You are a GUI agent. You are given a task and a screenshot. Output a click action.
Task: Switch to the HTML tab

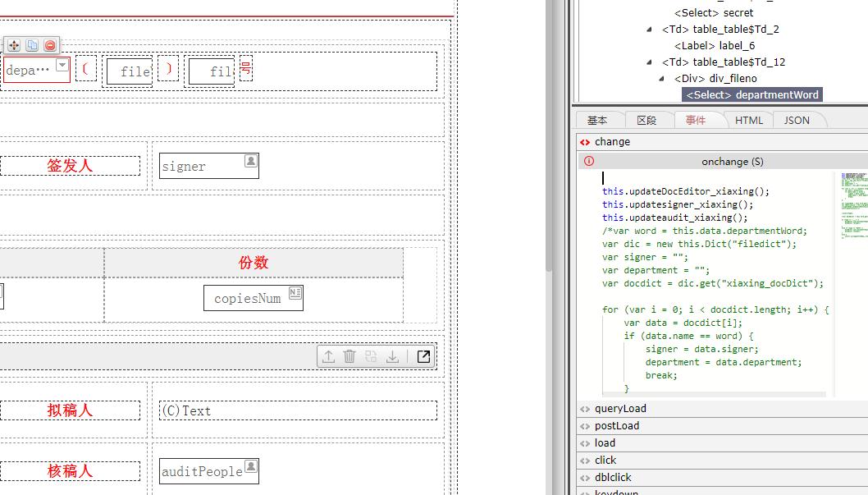pos(748,120)
